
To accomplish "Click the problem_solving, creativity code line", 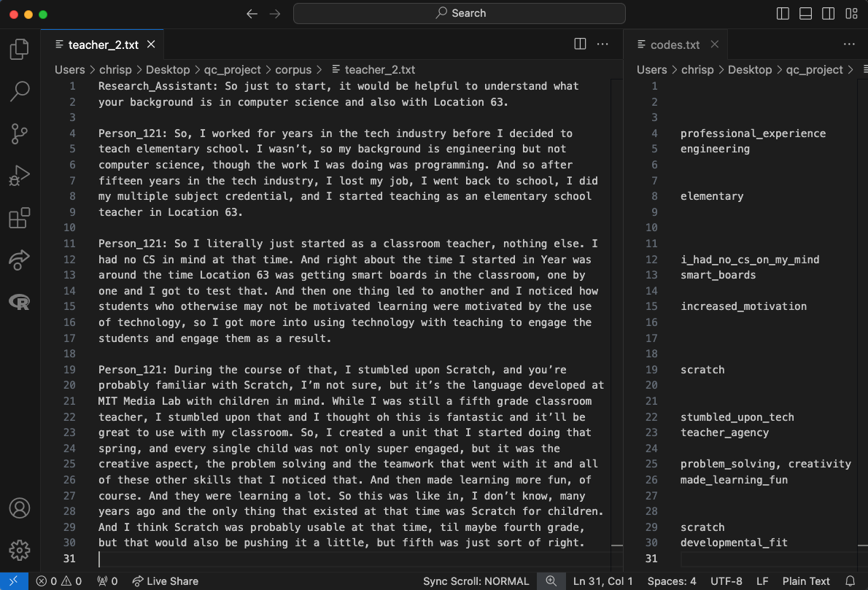I will tap(766, 465).
